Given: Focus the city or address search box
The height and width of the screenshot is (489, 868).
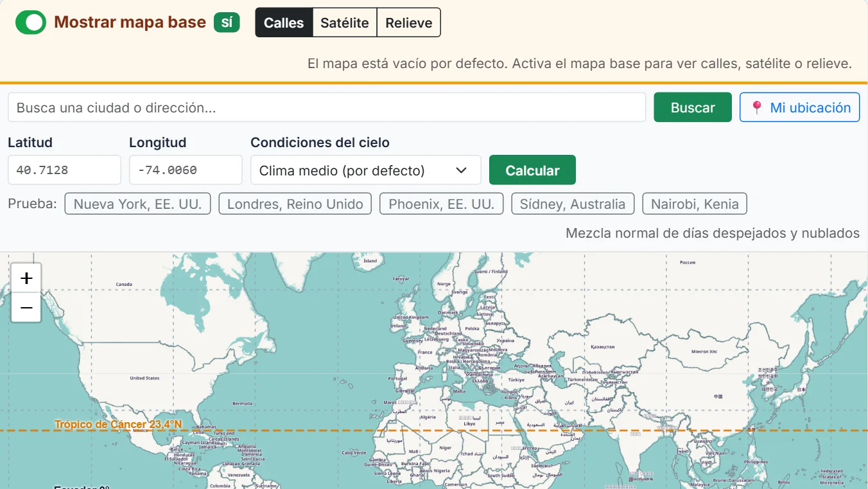Looking at the screenshot, I should (x=327, y=107).
